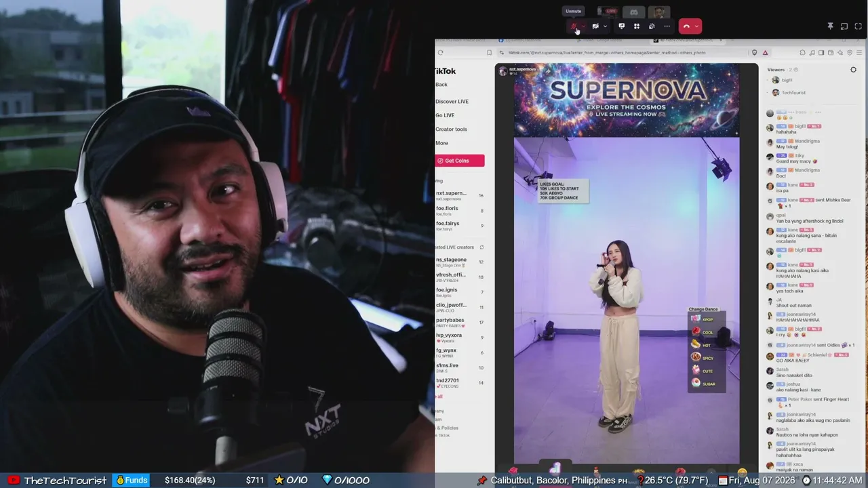Open the nxt.supern... live channel in sidebar

459,195
